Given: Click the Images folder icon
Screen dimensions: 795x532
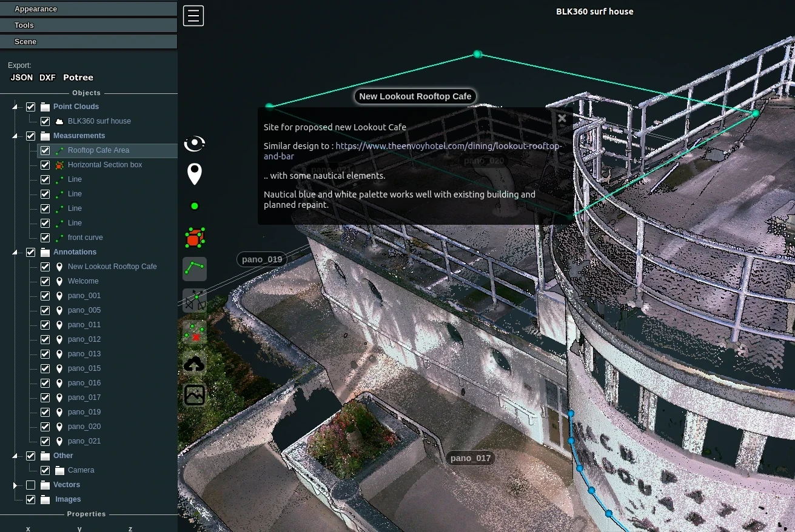Looking at the screenshot, I should tap(45, 499).
